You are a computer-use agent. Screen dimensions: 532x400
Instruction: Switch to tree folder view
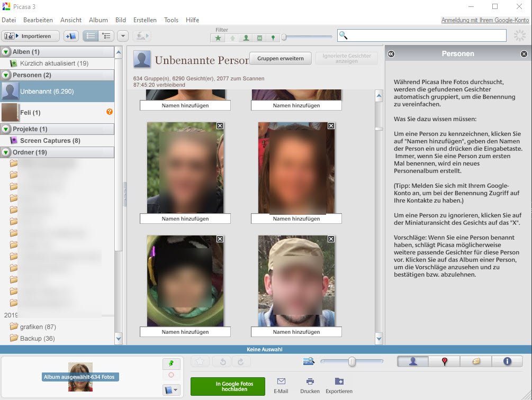click(x=106, y=36)
